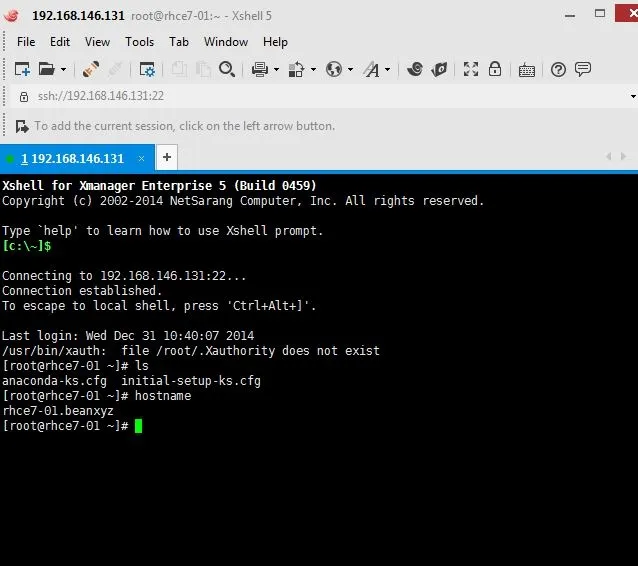Select the 1 192.168.146.131 session tab
The image size is (638, 566).
tap(77, 158)
